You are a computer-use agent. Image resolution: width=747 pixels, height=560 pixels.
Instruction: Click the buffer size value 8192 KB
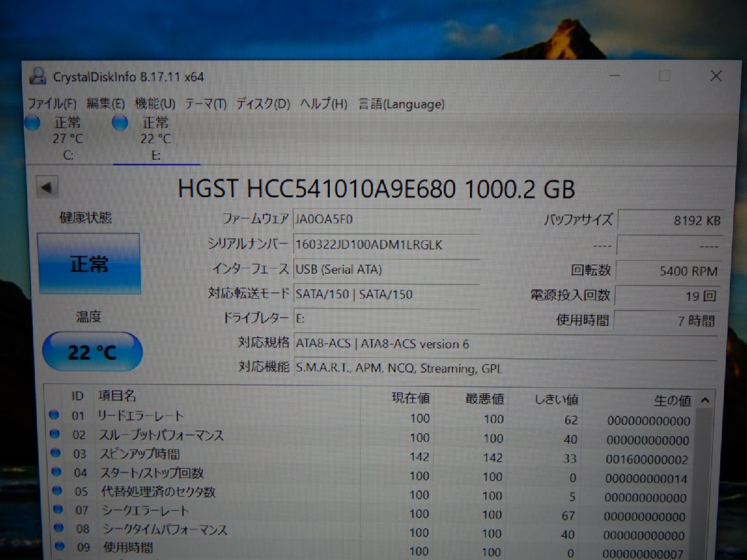(x=670, y=221)
